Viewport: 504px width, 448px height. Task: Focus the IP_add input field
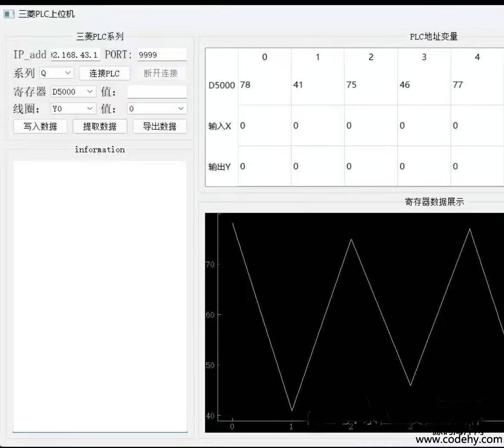(75, 55)
